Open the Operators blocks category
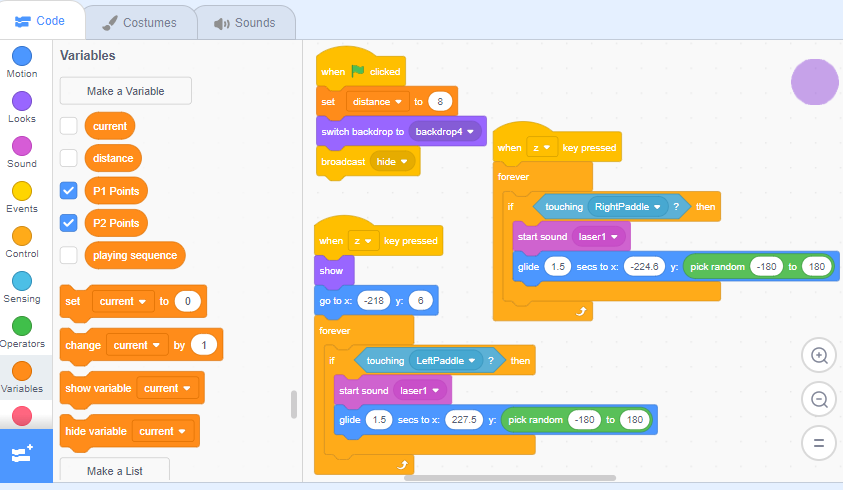The width and height of the screenshot is (843, 490). click(22, 333)
